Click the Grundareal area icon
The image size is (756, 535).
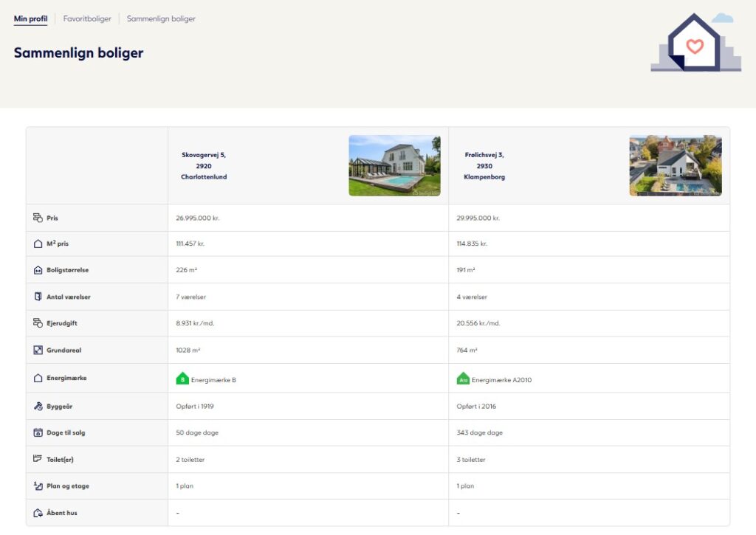point(38,350)
